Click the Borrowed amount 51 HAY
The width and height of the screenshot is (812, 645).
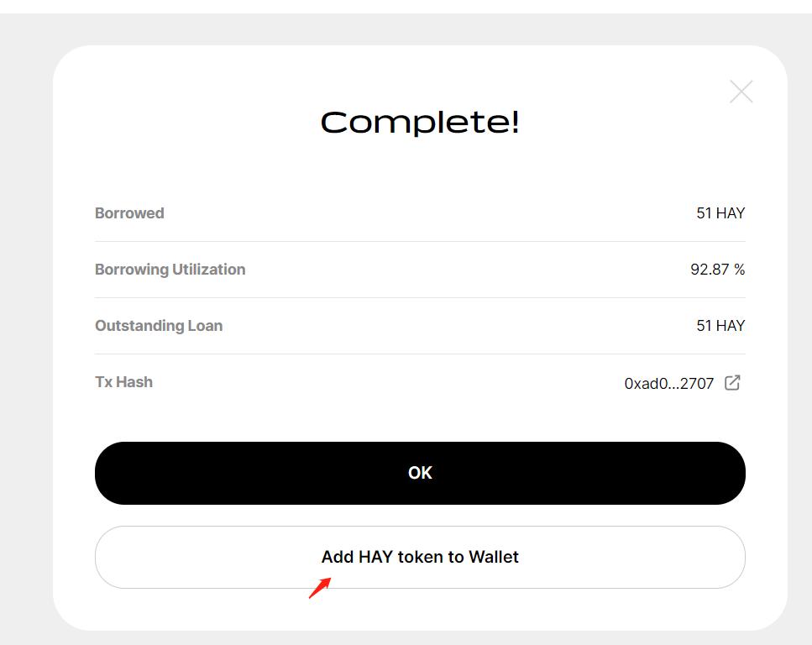click(x=720, y=213)
